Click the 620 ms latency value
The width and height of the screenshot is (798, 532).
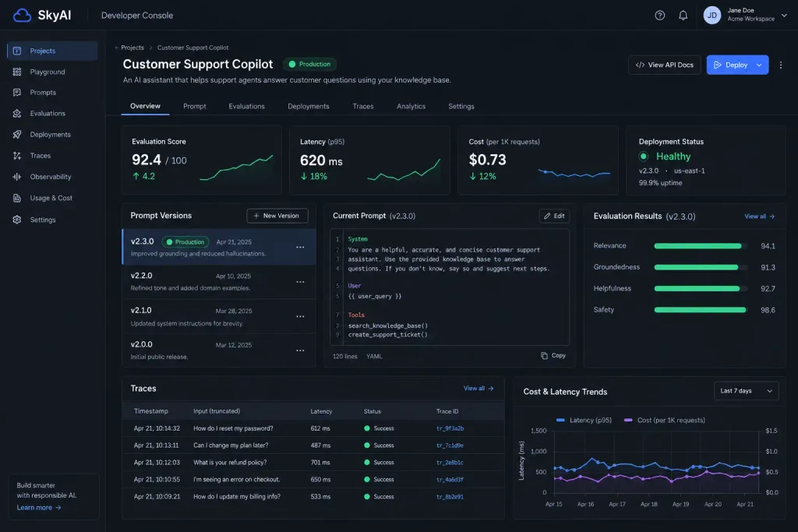tap(320, 160)
